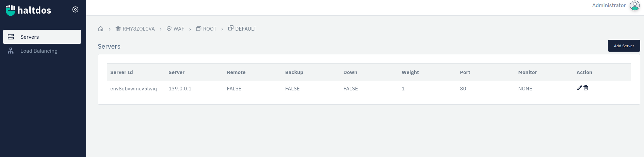Click the Load Balancing network icon
644x157 pixels.
(x=11, y=51)
